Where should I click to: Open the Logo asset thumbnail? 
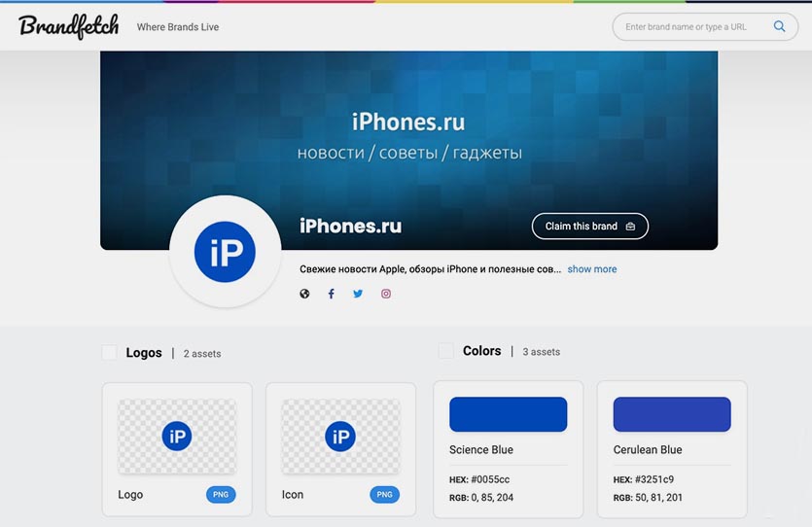coord(177,437)
